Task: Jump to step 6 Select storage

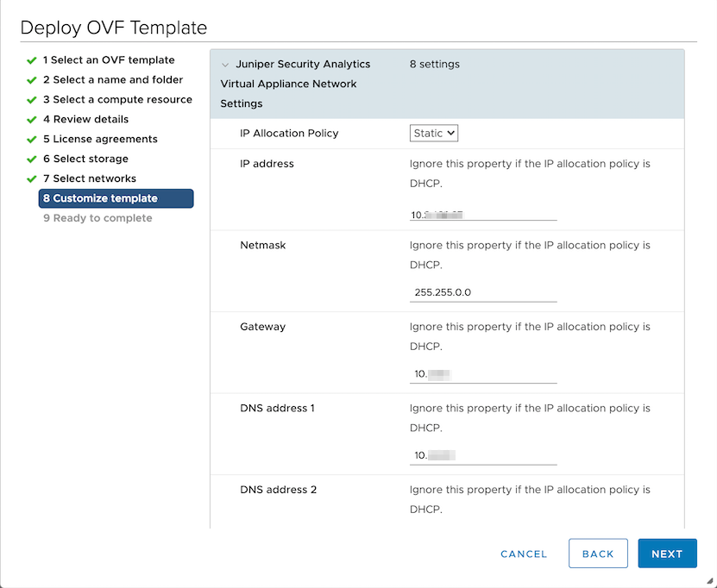Action: pos(85,160)
